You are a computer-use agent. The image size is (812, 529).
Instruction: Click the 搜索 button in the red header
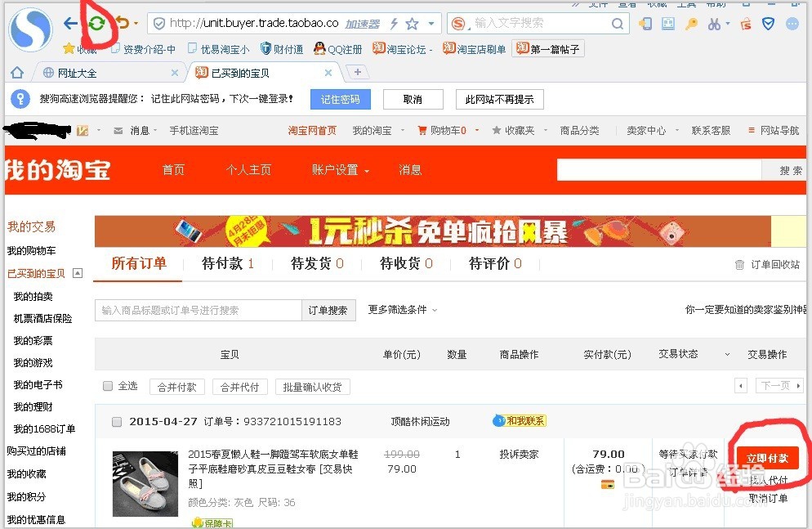(785, 170)
